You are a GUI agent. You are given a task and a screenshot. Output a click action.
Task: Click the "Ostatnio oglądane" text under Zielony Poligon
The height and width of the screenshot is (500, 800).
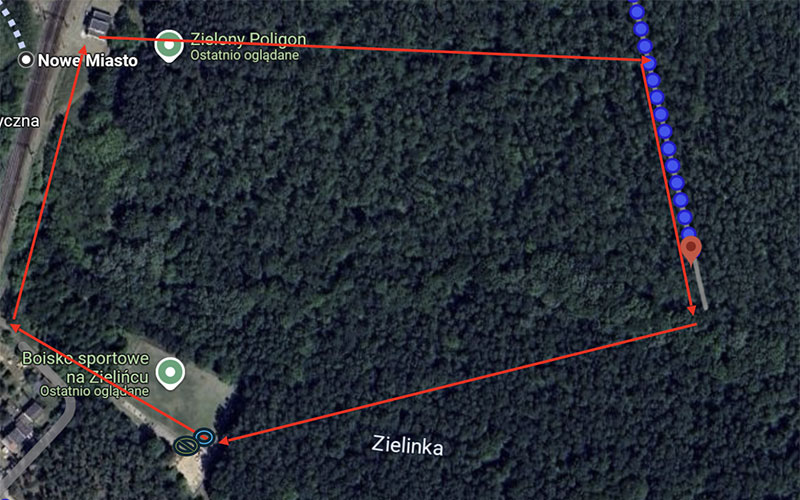244,55
